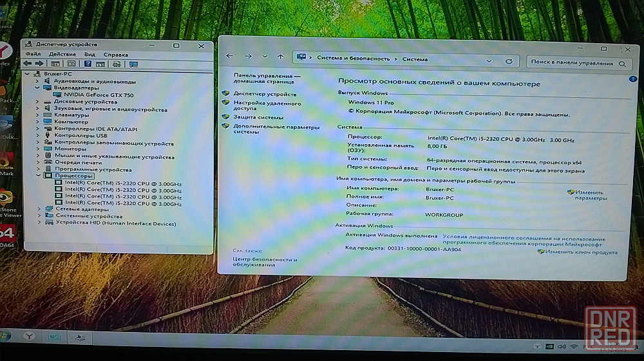Click the scan for hardware changes monitor icon

(x=133, y=64)
